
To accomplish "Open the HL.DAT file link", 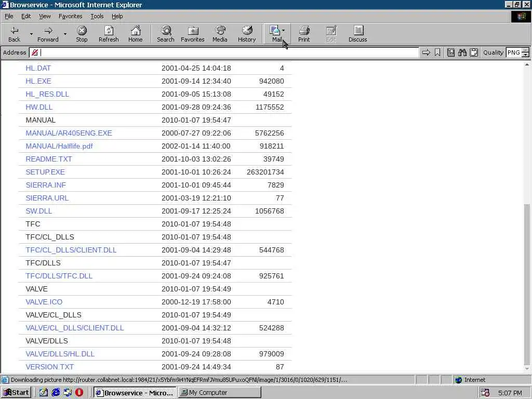I will pyautogui.click(x=38, y=68).
